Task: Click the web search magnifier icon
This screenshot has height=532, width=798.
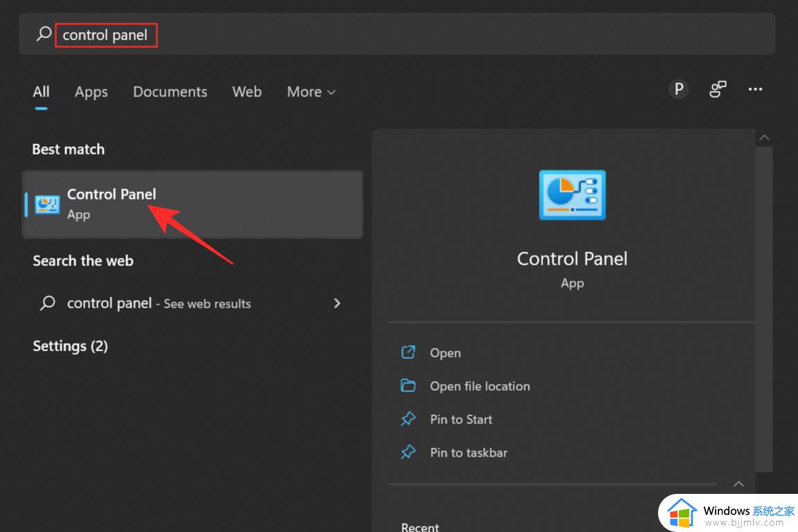Action: click(47, 303)
